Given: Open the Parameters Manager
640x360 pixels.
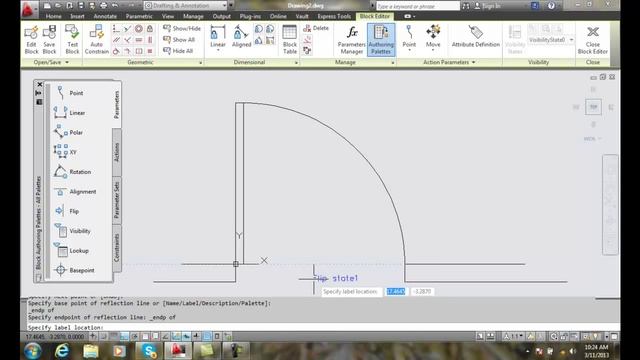Looking at the screenshot, I should [351, 40].
